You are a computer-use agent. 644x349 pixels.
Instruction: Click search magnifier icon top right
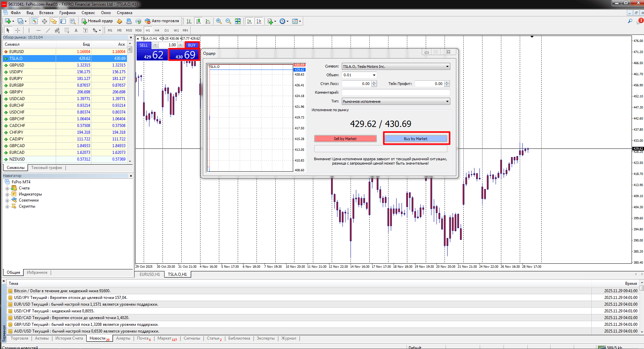(x=630, y=21)
